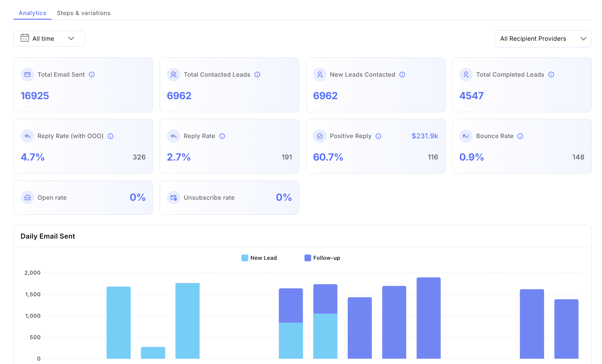Switch to the Steps & variations tab
The width and height of the screenshot is (602, 364).
[x=84, y=13]
